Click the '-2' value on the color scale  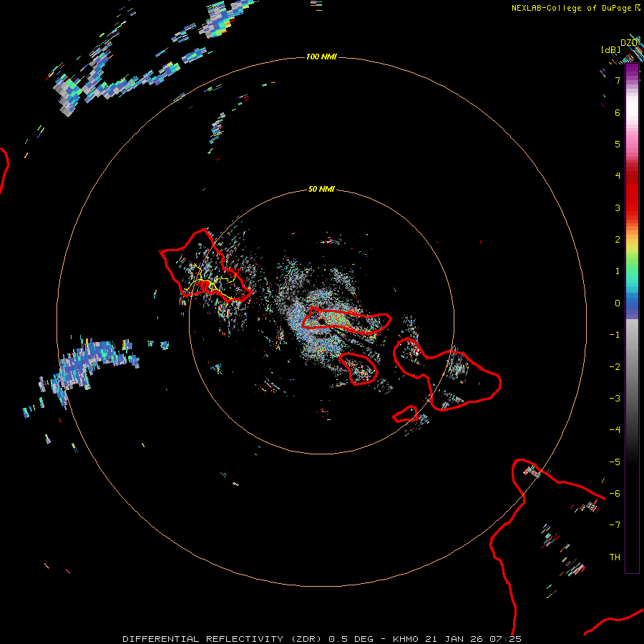click(x=615, y=367)
